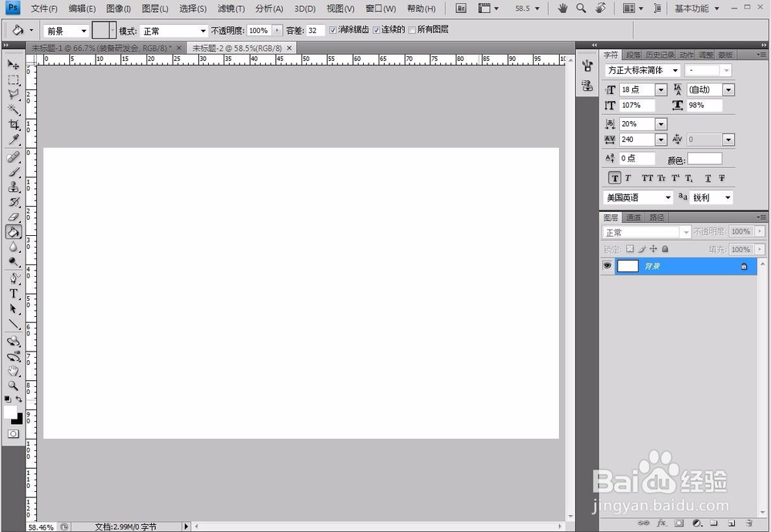Toggle underline text style

[708, 178]
